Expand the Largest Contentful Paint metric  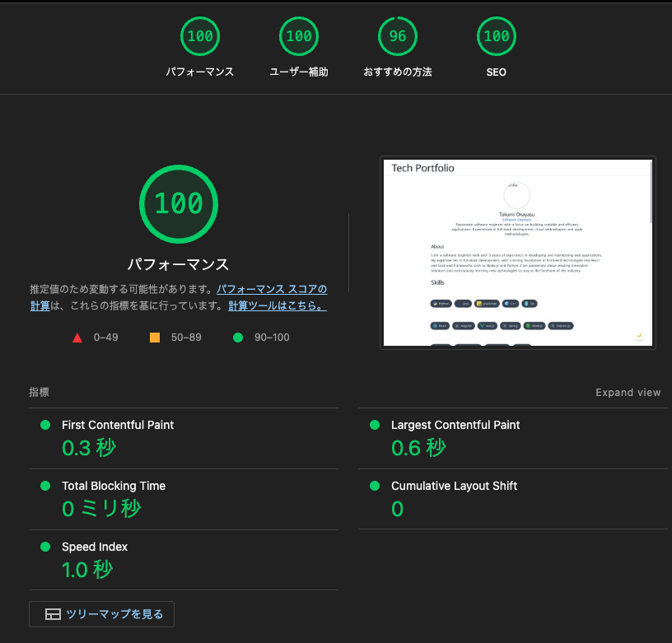pos(455,425)
